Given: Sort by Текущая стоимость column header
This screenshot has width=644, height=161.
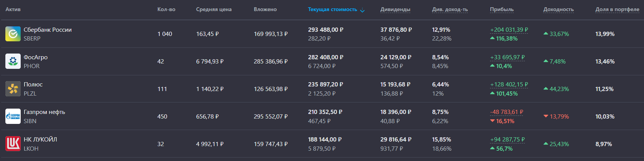Looking at the screenshot, I should (x=332, y=10).
